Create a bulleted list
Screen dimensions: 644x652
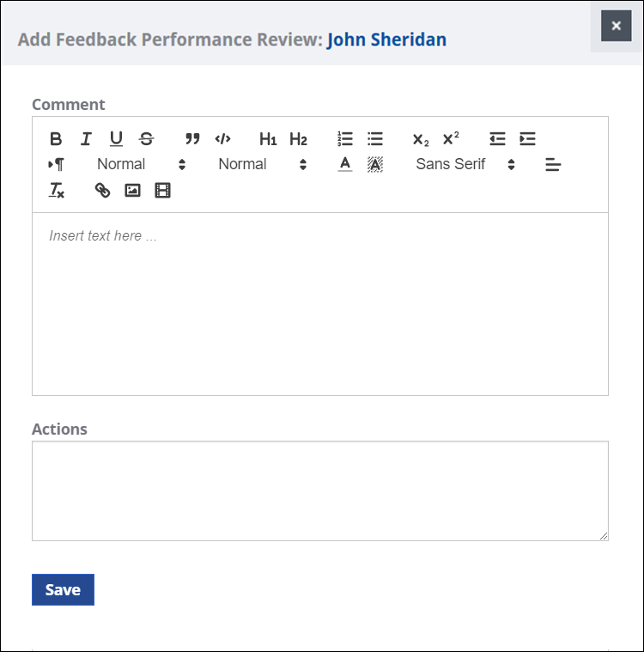[375, 139]
